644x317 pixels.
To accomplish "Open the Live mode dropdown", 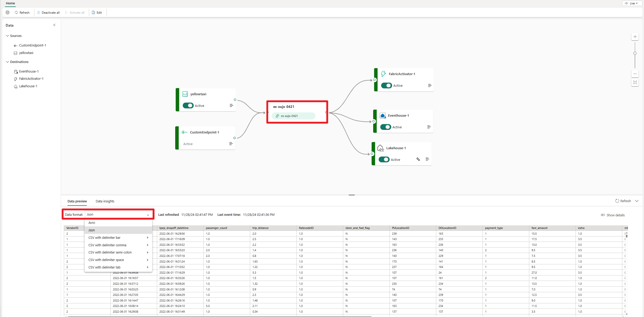I will [632, 3].
